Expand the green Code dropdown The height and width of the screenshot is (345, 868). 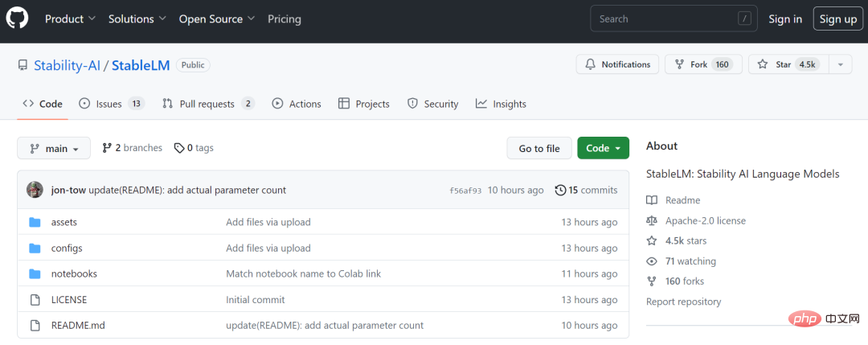coord(603,148)
